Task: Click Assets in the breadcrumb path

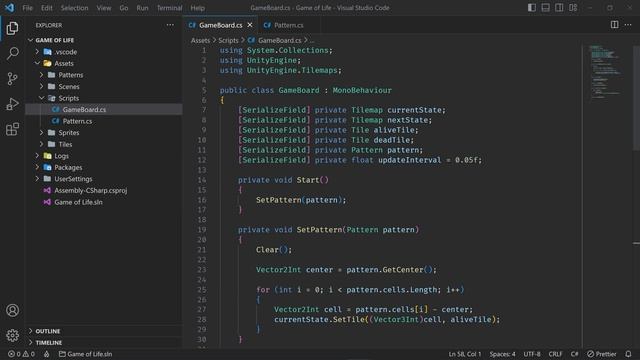Action: pos(200,40)
